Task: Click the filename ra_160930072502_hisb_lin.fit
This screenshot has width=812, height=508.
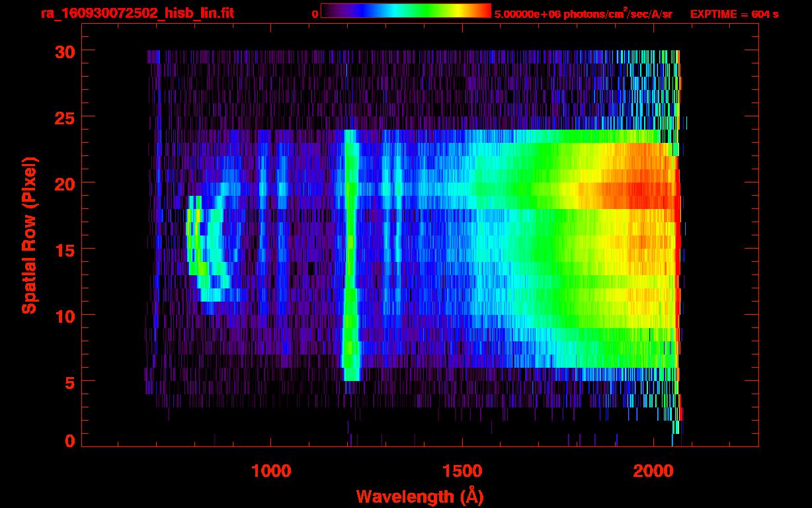Action: pyautogui.click(x=137, y=13)
